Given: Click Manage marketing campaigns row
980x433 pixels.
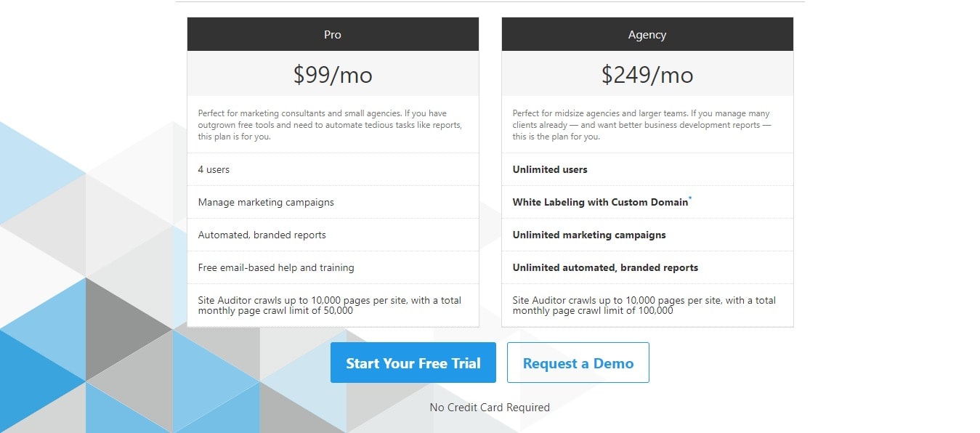Looking at the screenshot, I should click(x=333, y=202).
